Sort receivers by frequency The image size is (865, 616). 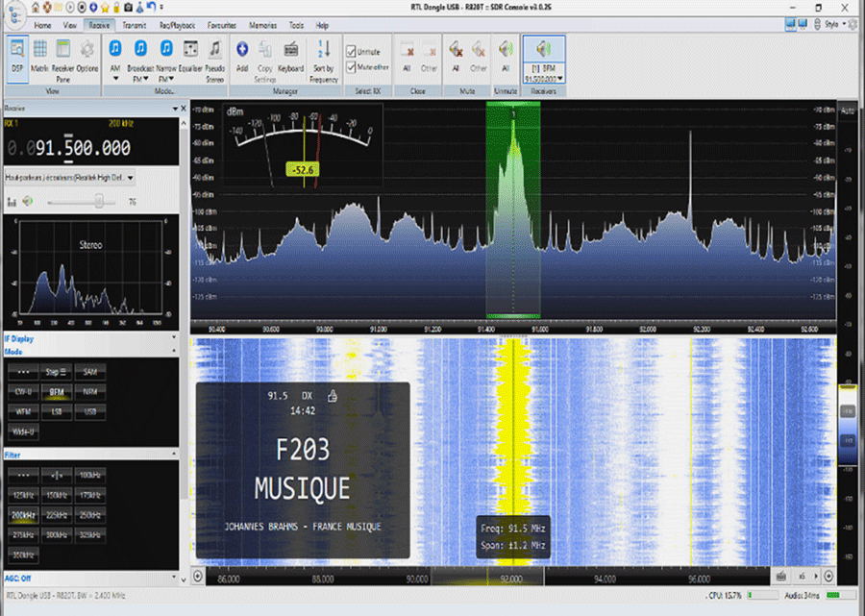click(323, 61)
